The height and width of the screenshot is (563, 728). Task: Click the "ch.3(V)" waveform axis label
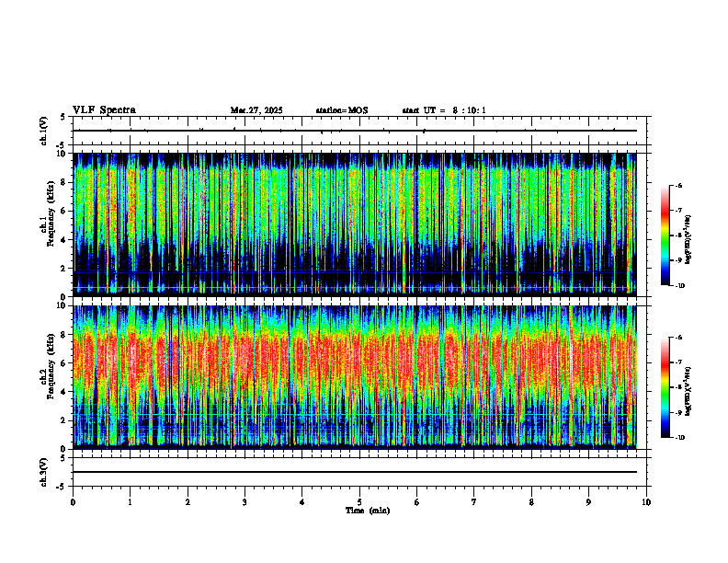pyautogui.click(x=44, y=472)
